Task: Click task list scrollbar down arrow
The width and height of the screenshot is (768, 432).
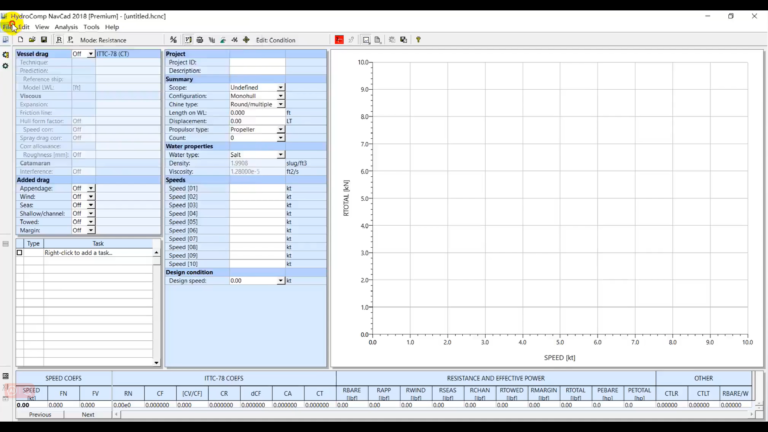Action: (x=156, y=363)
